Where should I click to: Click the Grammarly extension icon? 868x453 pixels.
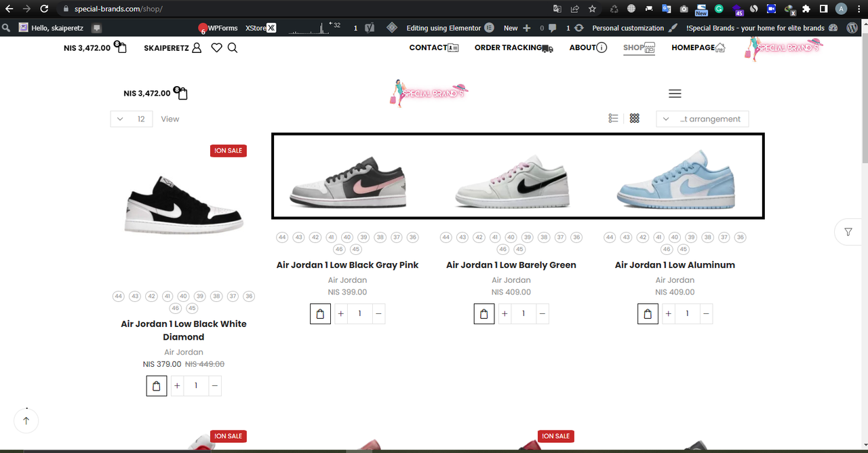point(719,9)
